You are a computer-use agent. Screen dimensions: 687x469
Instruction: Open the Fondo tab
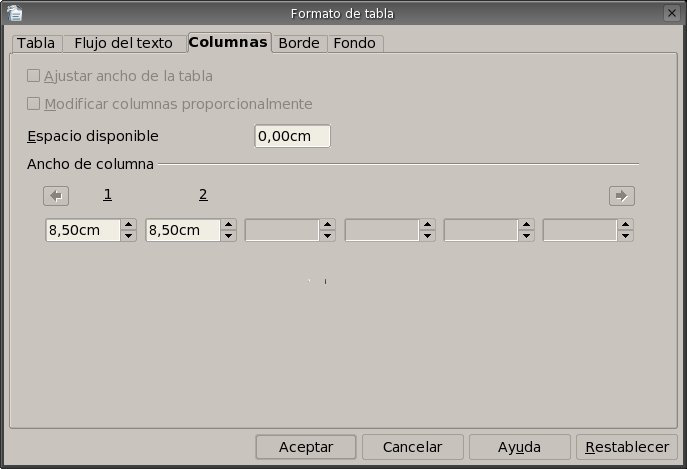[x=354, y=43]
